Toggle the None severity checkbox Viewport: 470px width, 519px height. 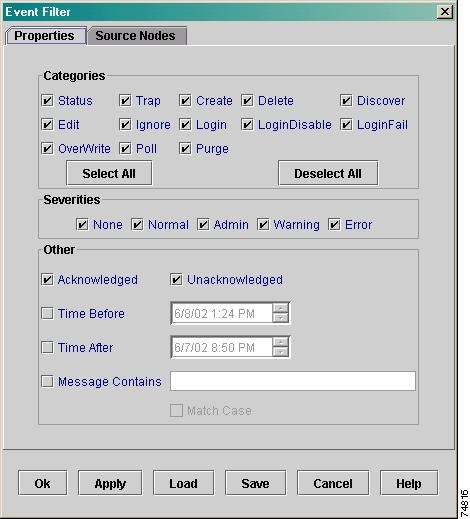[x=82, y=225]
